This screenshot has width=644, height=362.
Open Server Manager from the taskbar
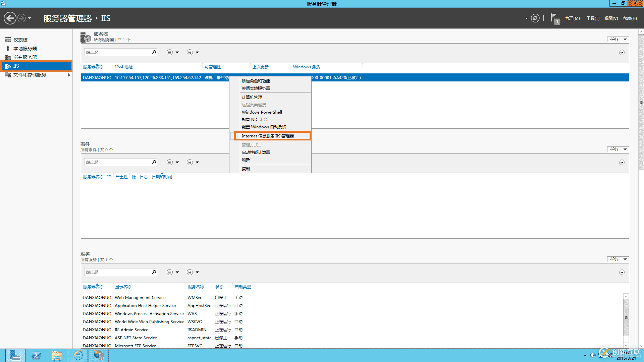[15, 355]
